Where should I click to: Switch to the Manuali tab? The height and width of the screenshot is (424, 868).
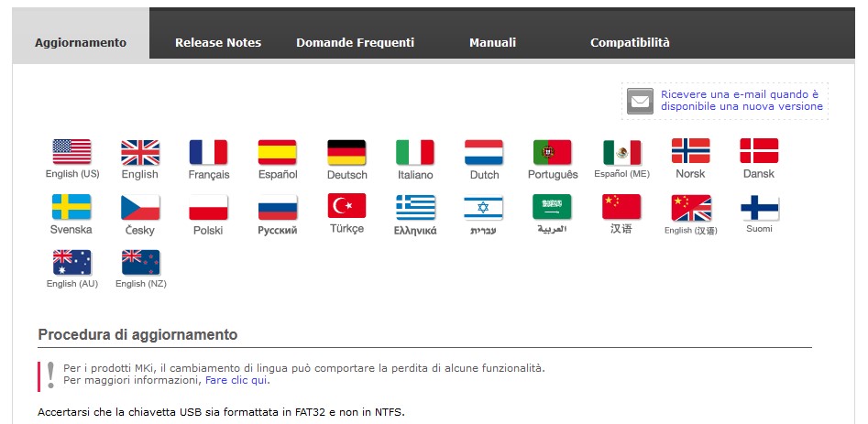point(493,42)
